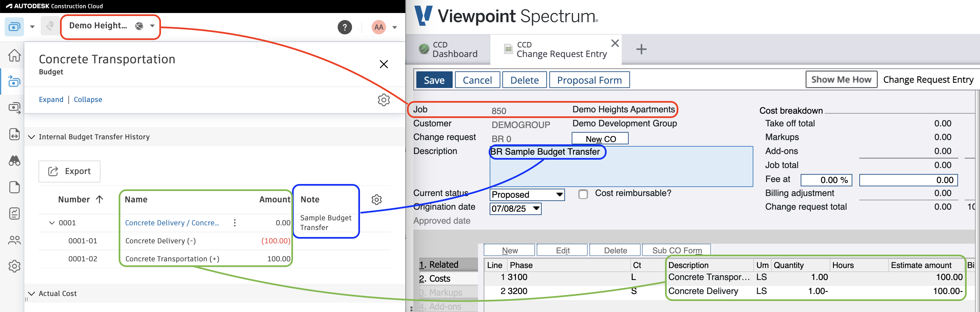
Task: Close the Concrete Transportation Budget panel
Action: tap(384, 64)
